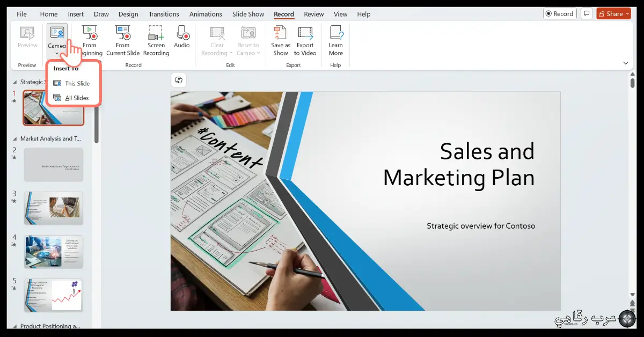Screen dimensions: 644x337
Task: Collapse the ribbon with the chevron
Action: pyautogui.click(x=626, y=63)
